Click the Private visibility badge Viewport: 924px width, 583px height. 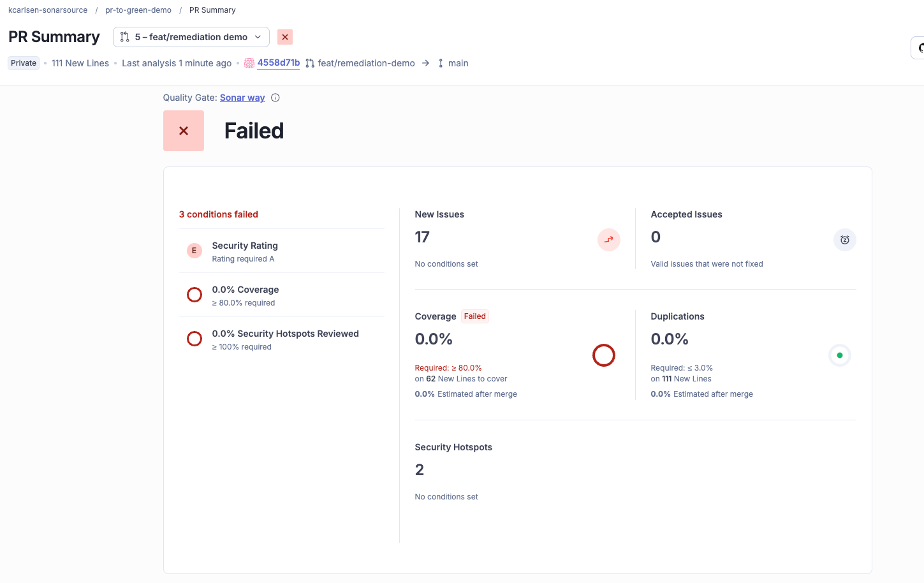24,63
